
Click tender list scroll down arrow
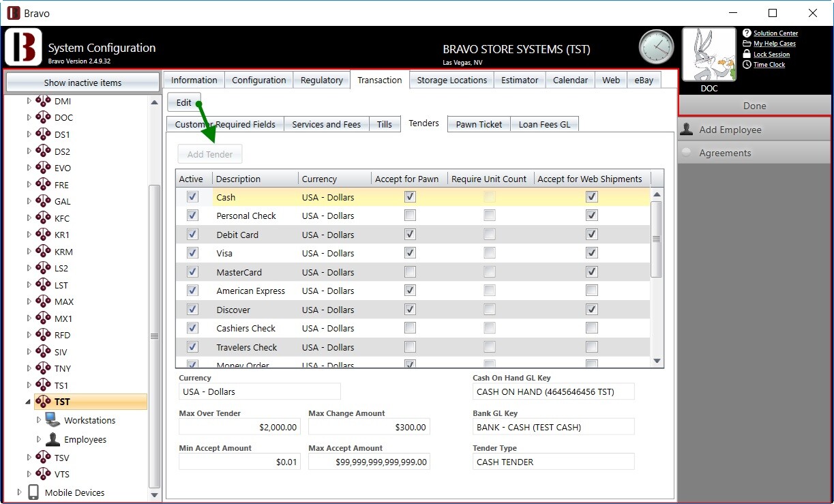pyautogui.click(x=657, y=361)
